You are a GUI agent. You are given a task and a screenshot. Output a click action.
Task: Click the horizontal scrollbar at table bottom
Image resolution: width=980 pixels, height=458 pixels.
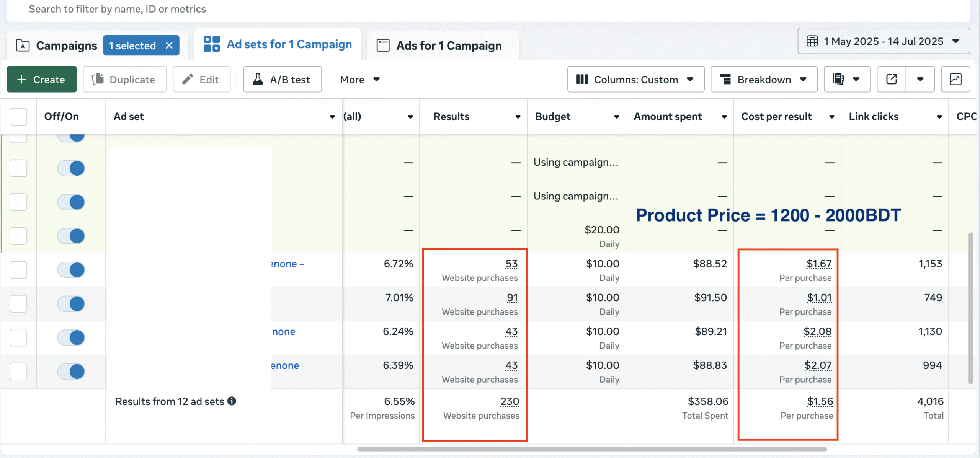point(591,449)
